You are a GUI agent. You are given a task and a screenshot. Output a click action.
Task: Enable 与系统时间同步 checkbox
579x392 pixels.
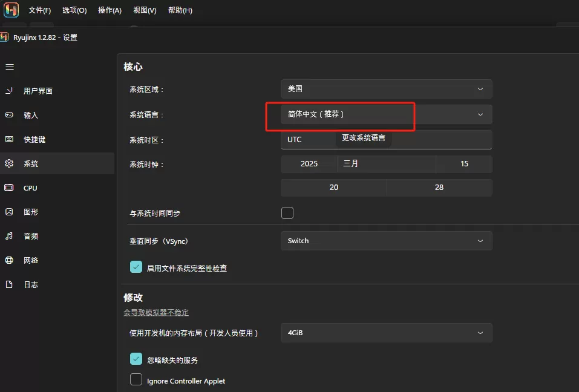coord(287,213)
